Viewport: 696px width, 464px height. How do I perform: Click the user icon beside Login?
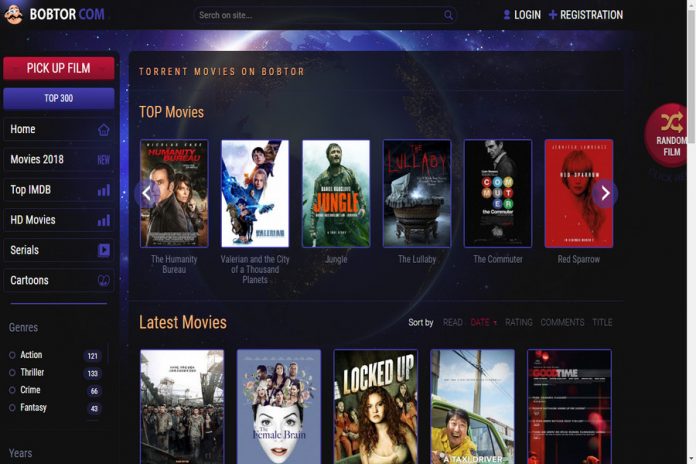tap(506, 15)
